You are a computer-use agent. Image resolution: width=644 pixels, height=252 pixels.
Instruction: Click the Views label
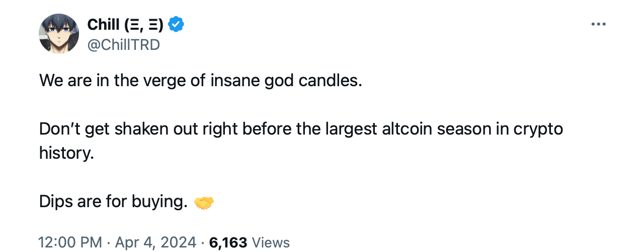(271, 242)
